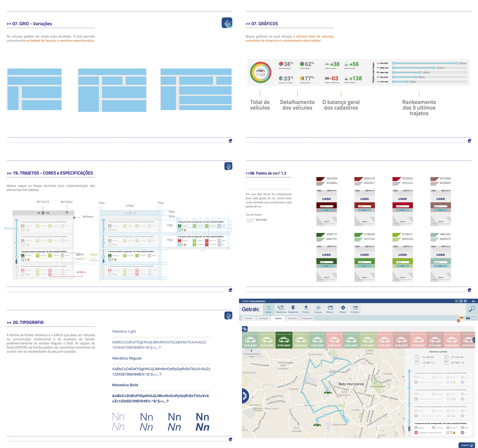Click the magnifying glass search icon
This screenshot has height=448, width=478.
(x=472, y=309)
